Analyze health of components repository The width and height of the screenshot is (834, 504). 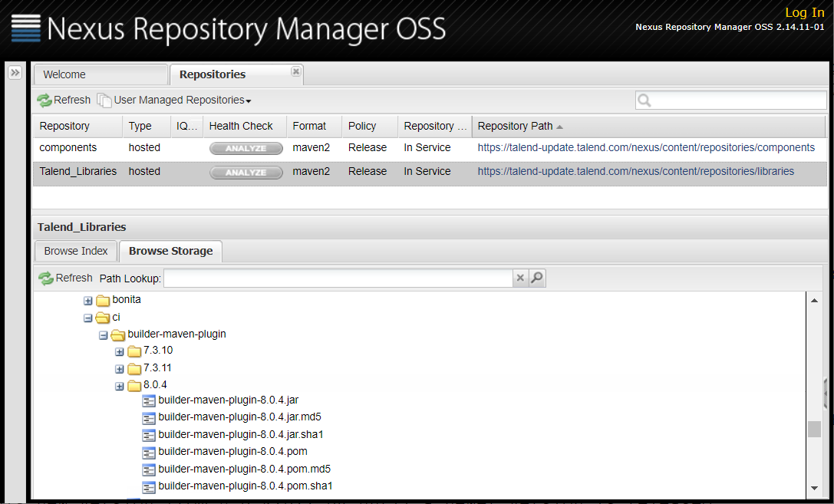[246, 148]
